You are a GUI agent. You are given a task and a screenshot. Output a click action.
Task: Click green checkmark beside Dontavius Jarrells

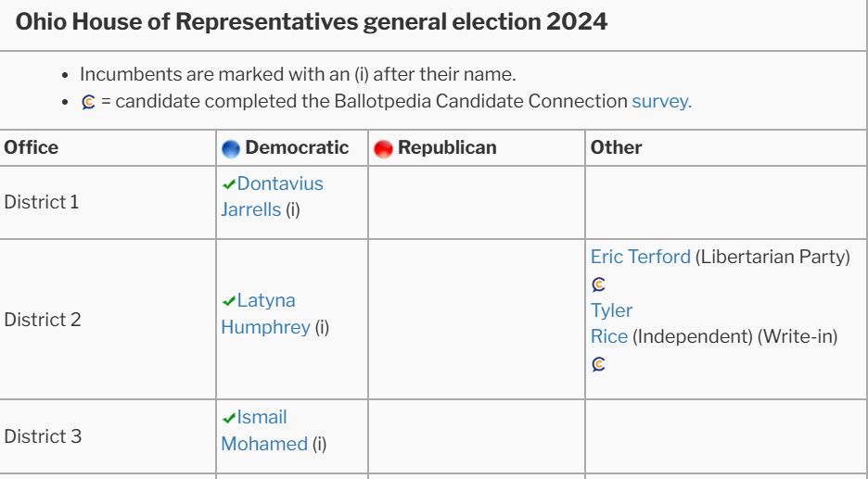click(x=229, y=184)
